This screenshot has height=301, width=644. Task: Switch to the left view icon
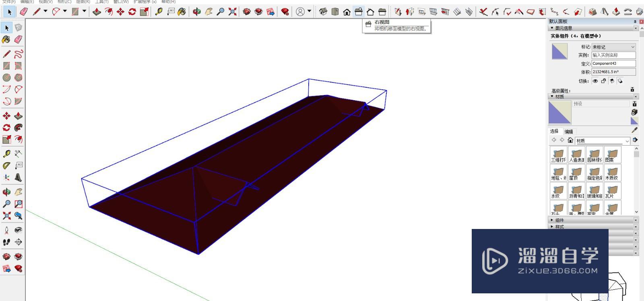[382, 12]
